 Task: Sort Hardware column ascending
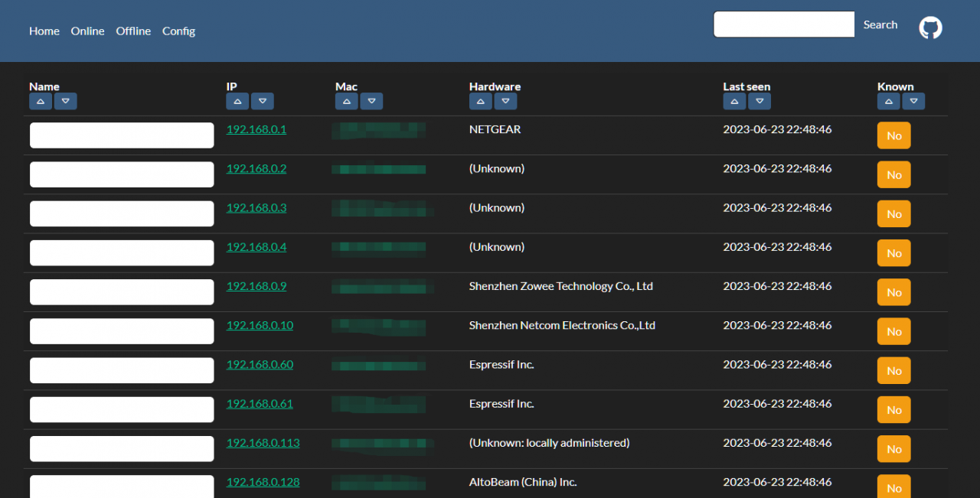(481, 101)
